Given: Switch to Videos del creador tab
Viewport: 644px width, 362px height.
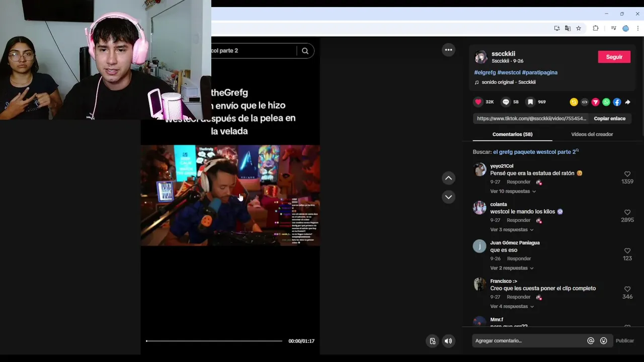Looking at the screenshot, I should coord(592,134).
